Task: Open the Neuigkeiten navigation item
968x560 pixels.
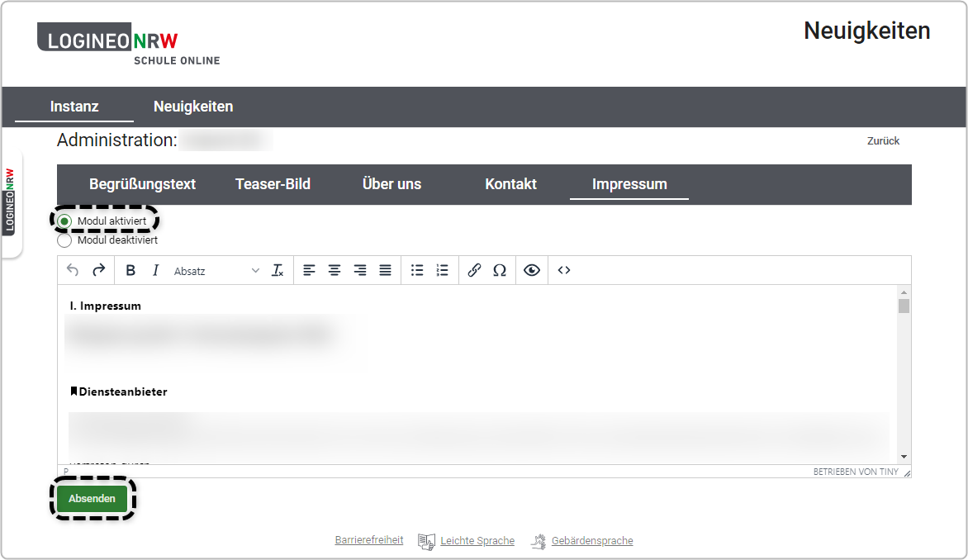Action: pos(193,107)
